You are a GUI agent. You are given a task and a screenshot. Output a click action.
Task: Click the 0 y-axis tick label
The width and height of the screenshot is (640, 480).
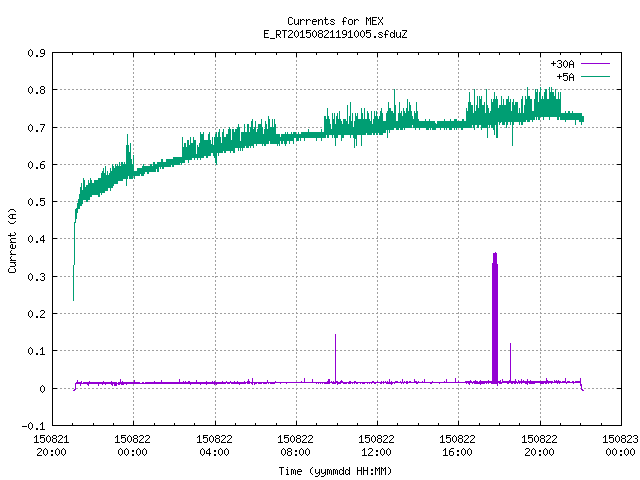click(42, 389)
